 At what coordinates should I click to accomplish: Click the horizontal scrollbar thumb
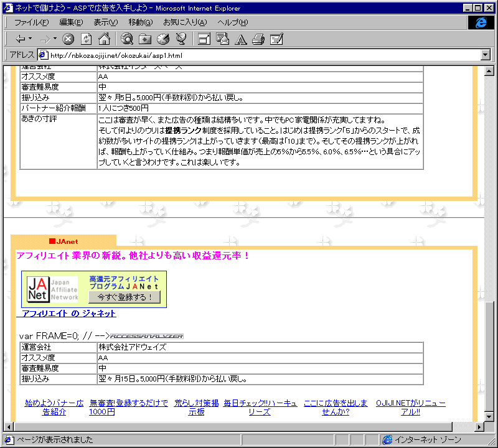click(x=233, y=427)
